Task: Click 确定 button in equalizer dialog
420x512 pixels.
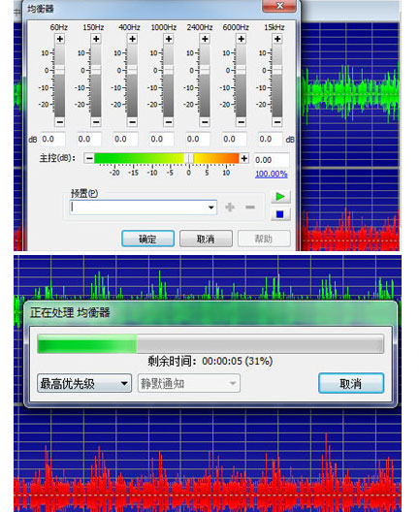Action: click(x=148, y=239)
